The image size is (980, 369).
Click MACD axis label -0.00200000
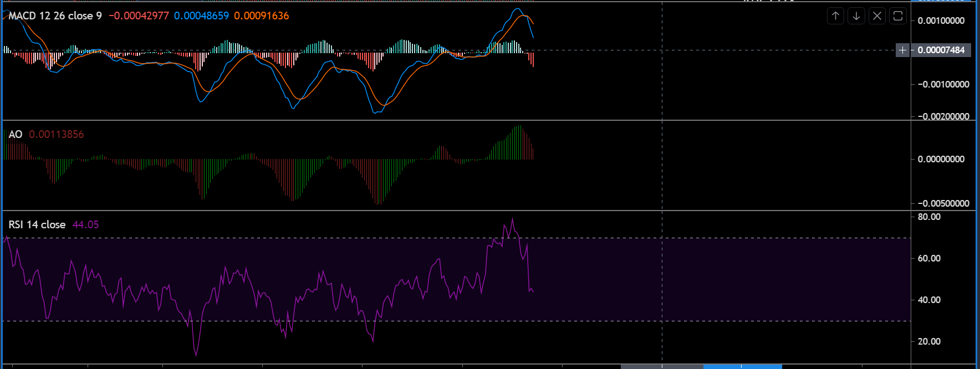pos(943,116)
